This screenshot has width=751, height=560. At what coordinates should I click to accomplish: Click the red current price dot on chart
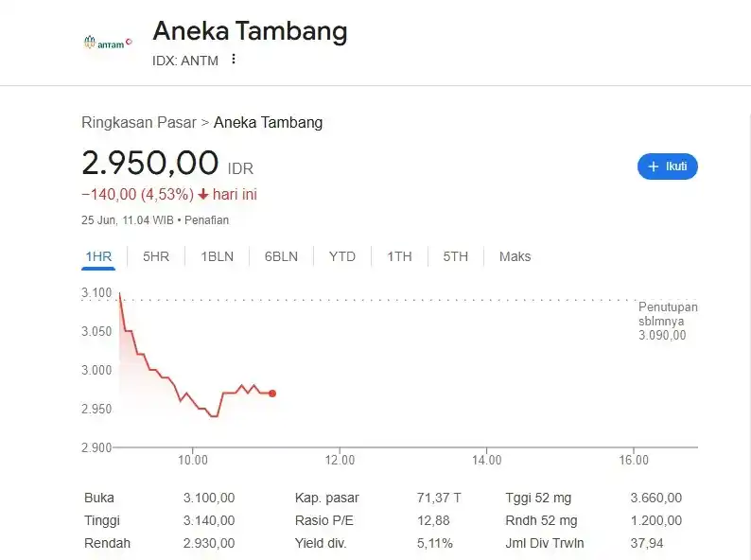pos(272,394)
